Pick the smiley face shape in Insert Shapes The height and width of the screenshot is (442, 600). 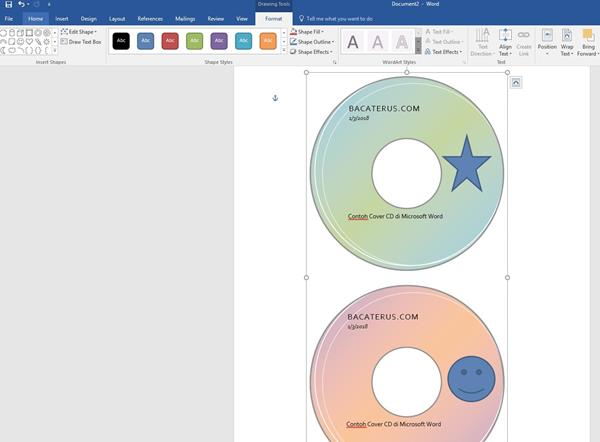21,42
